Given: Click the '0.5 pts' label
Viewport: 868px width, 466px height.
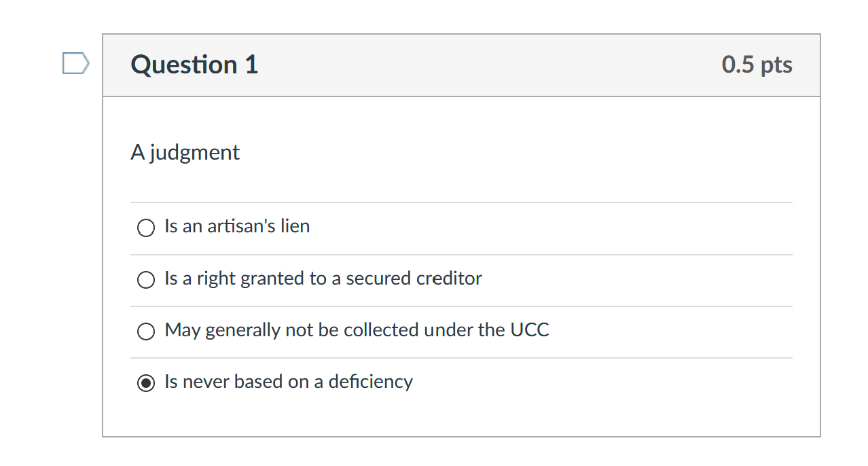Looking at the screenshot, I should coord(757,65).
